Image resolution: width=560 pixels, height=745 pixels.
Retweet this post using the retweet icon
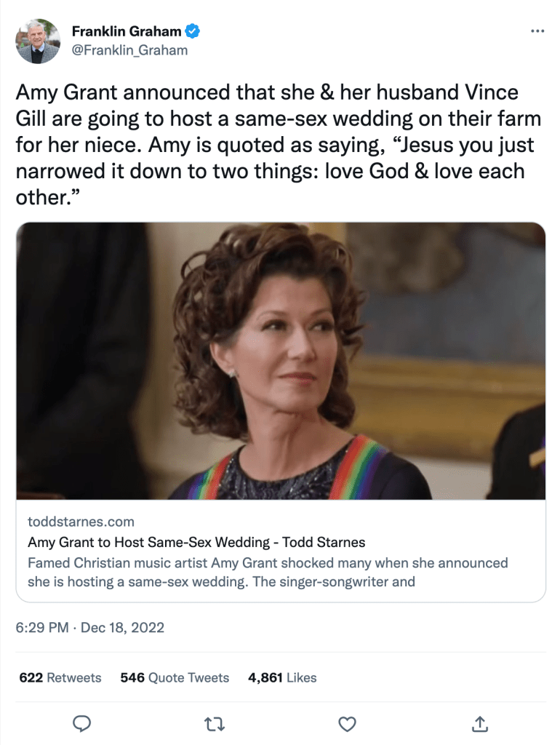[215, 723]
